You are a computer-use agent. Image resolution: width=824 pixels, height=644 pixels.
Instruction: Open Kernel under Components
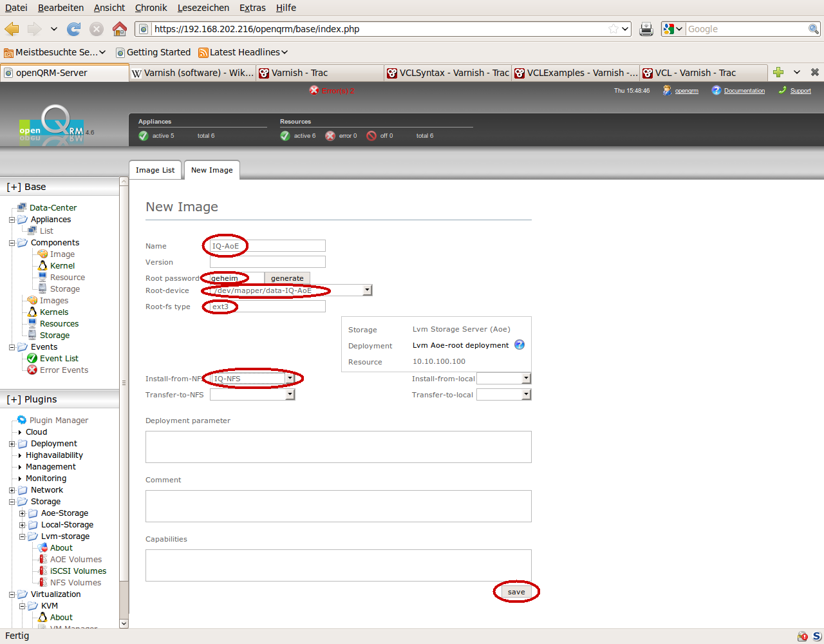point(62,266)
